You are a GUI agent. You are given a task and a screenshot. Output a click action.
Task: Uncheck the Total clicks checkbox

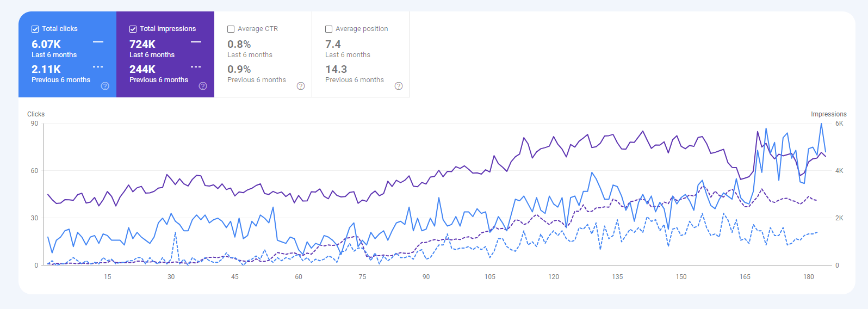[x=35, y=29]
